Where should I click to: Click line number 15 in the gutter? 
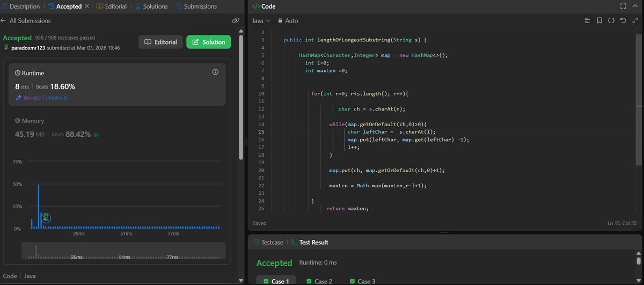(261, 132)
